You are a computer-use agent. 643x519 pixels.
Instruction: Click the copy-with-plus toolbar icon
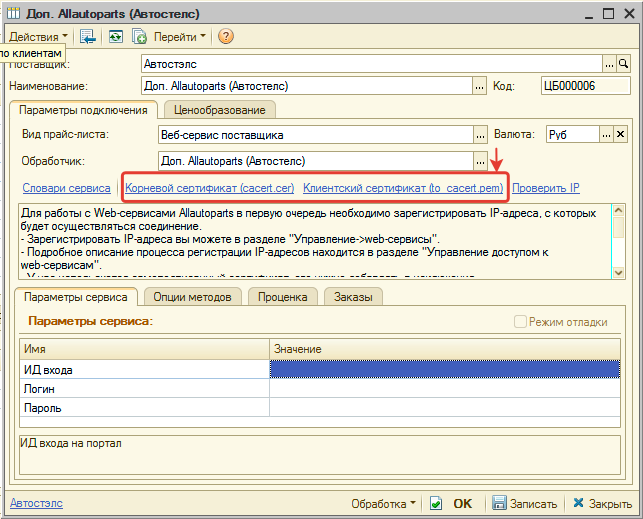pyautogui.click(x=139, y=36)
